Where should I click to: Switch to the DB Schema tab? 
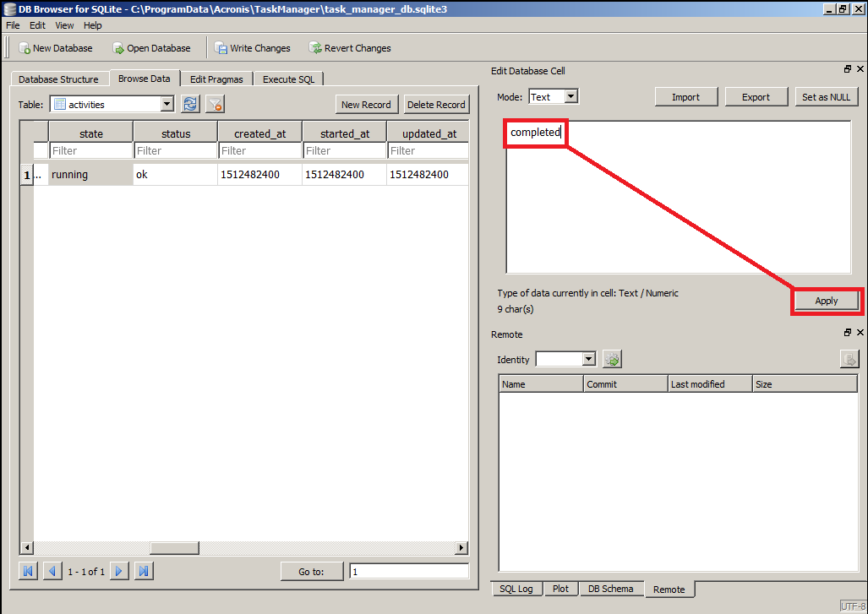(x=611, y=589)
